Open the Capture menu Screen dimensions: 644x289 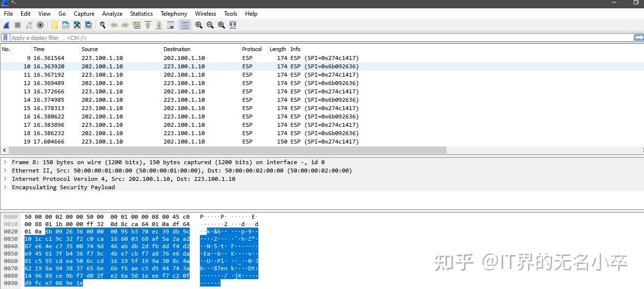[84, 14]
